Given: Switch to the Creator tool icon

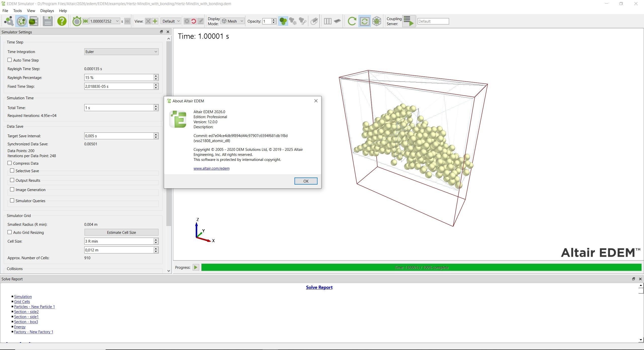Looking at the screenshot, I should coord(9,21).
